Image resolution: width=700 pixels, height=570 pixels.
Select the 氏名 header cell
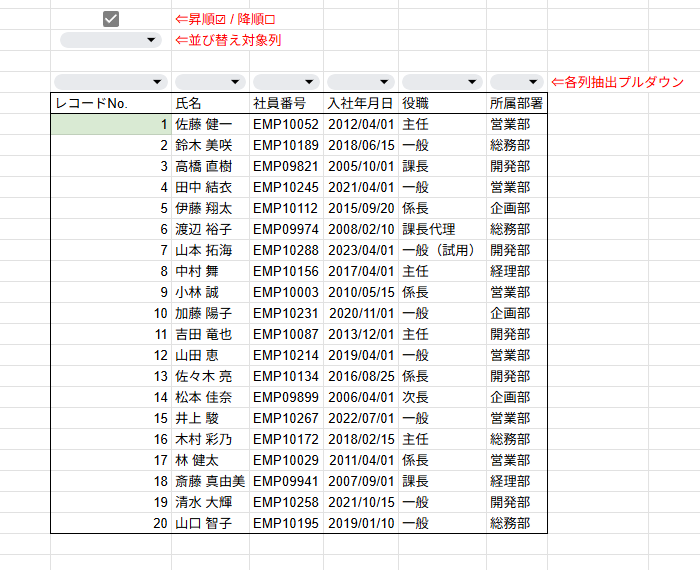210,104
